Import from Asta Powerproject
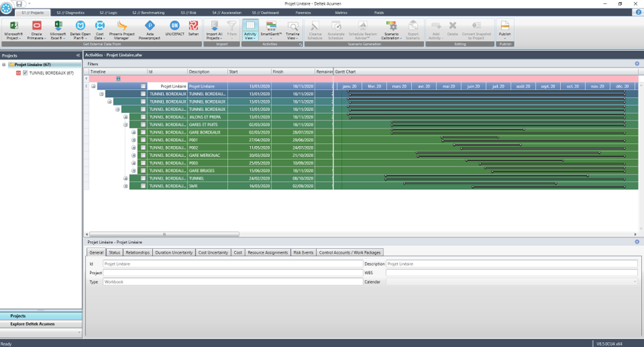 click(x=149, y=30)
